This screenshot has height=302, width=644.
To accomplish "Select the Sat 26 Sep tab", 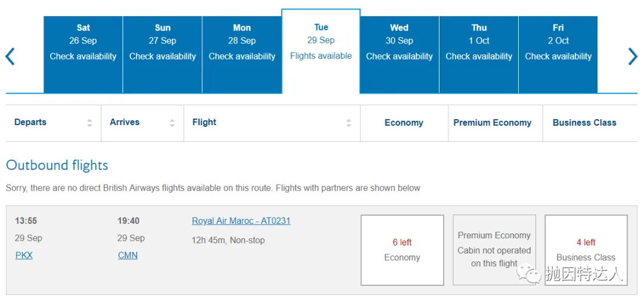I will (83, 55).
